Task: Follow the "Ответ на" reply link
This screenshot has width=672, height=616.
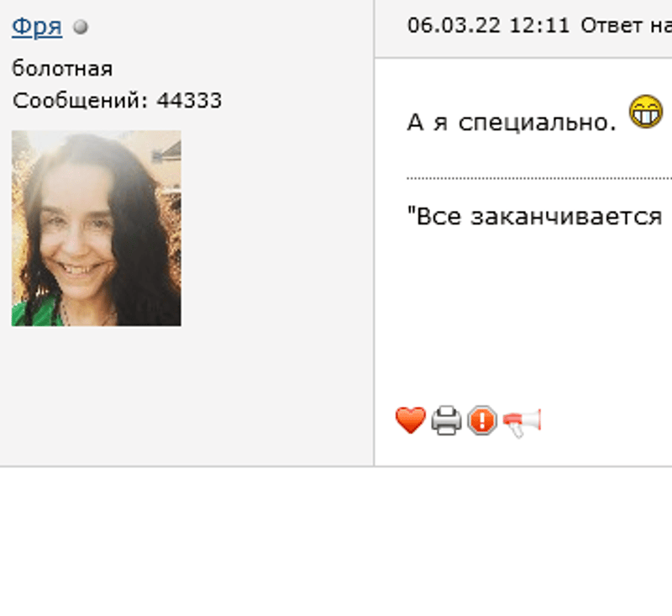Action: [626, 26]
